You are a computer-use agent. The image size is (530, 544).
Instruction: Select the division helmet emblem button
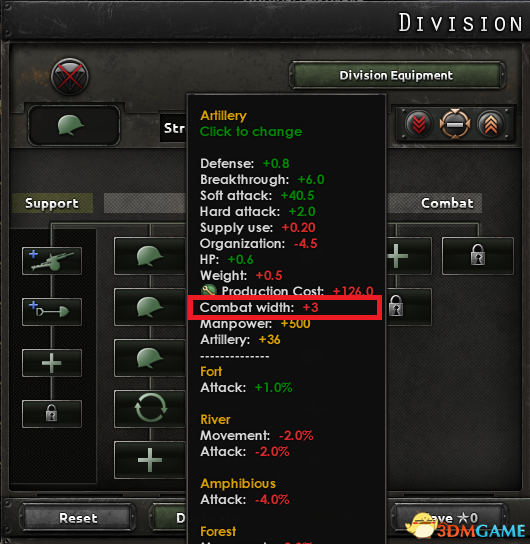click(74, 126)
